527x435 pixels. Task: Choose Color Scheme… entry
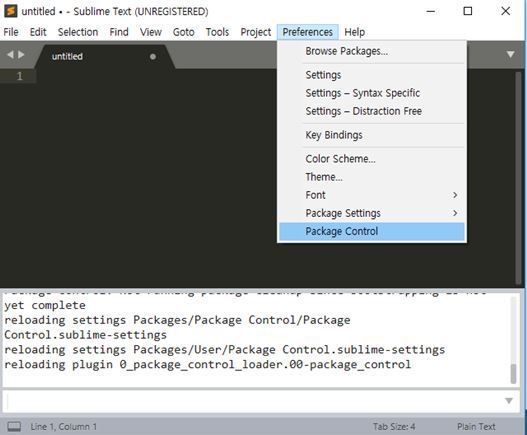372,159
